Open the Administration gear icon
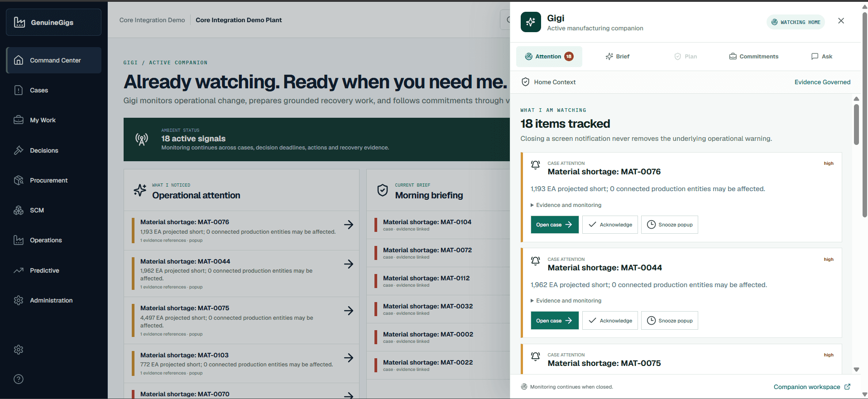Viewport: 868px width, 399px height. point(19,300)
